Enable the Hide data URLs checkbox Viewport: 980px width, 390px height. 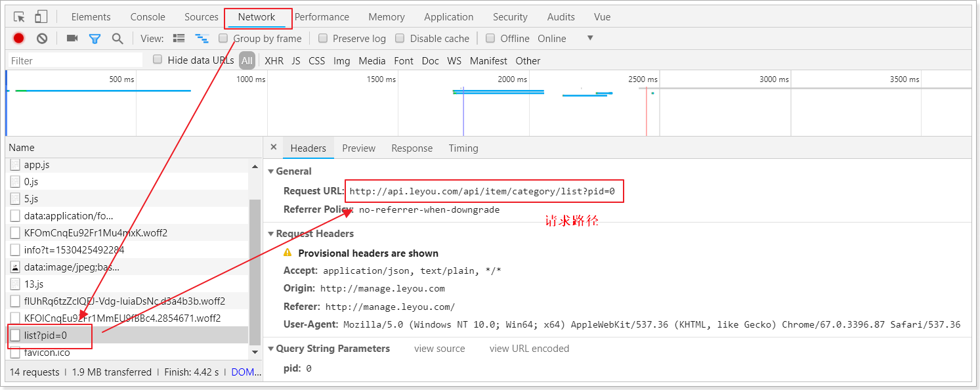click(x=158, y=60)
